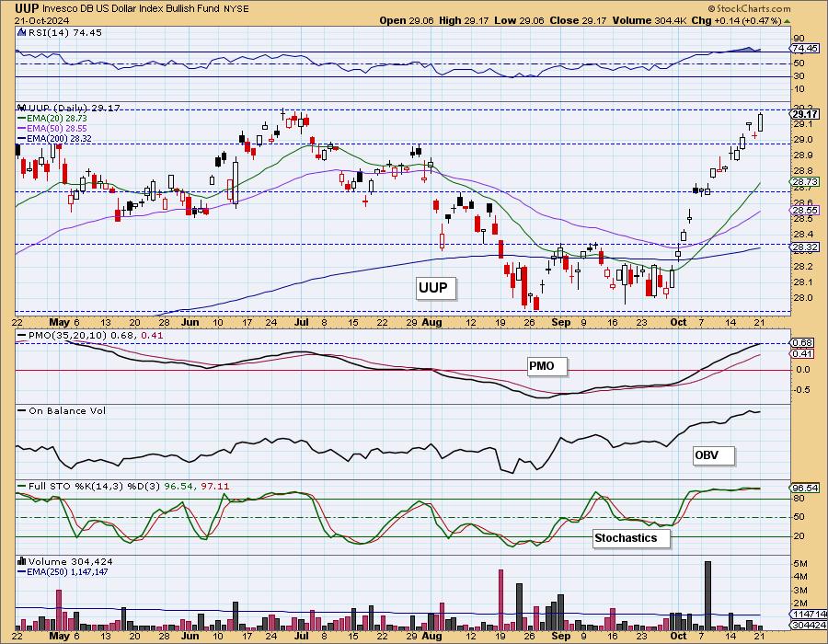Click the Close 29.17 header value
This screenshot has width=828, height=644.
coord(579,20)
